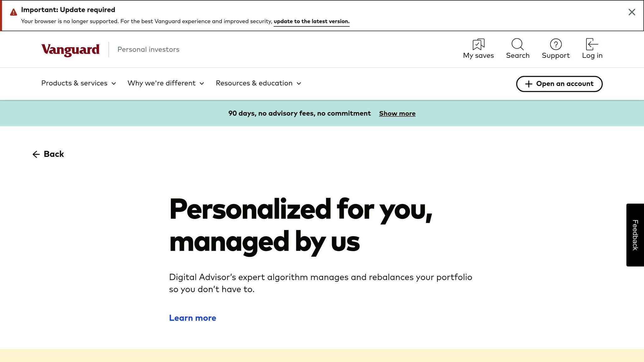This screenshot has height=362, width=644.
Task: Click the Back navigation link
Action: (x=53, y=154)
